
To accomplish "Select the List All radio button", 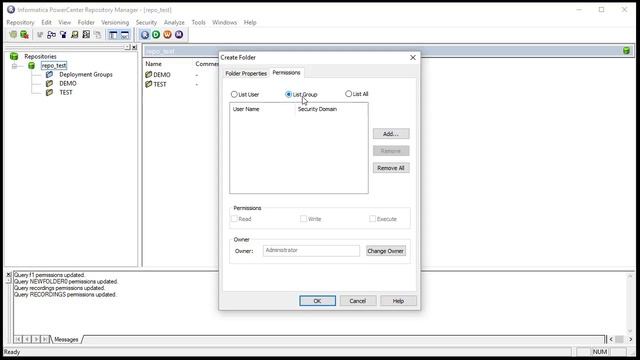I will [x=348, y=94].
